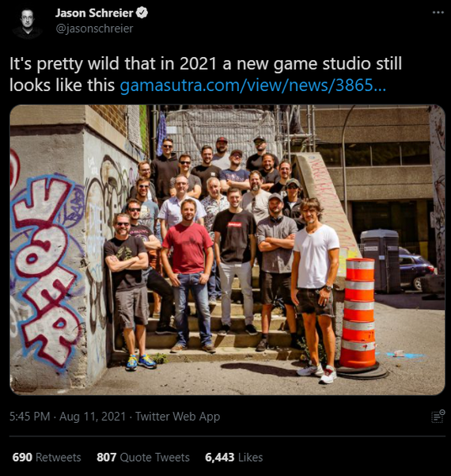
Task: Click the Aug 11, 2021 date
Action: (x=93, y=416)
